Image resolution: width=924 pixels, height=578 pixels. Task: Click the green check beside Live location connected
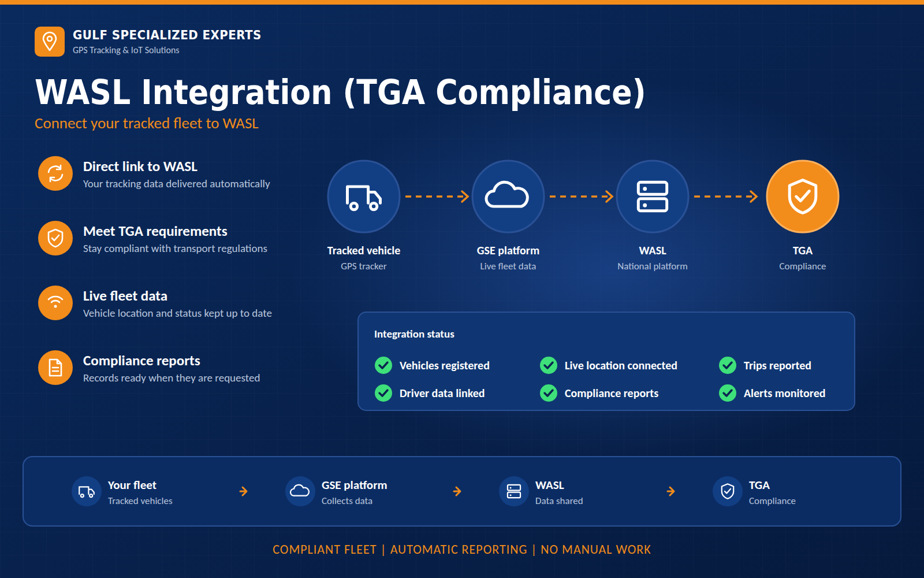[x=549, y=365]
